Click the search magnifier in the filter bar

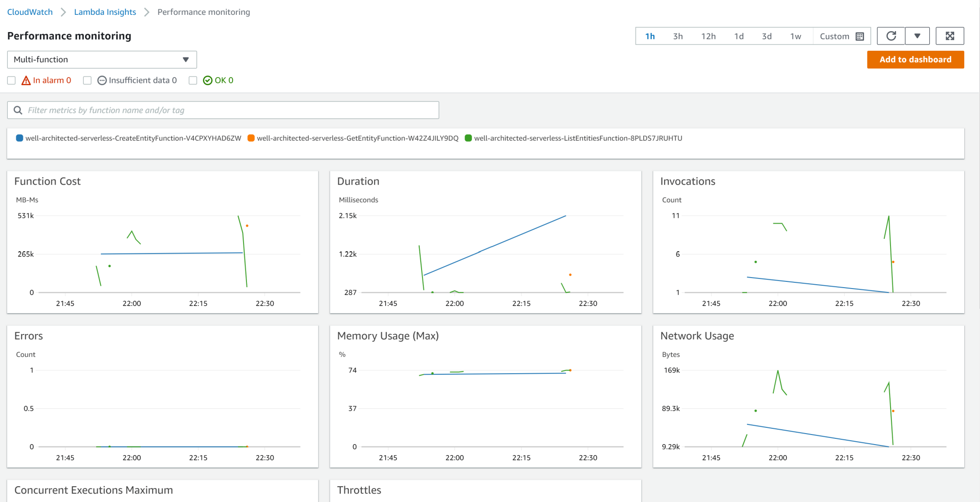tap(18, 110)
